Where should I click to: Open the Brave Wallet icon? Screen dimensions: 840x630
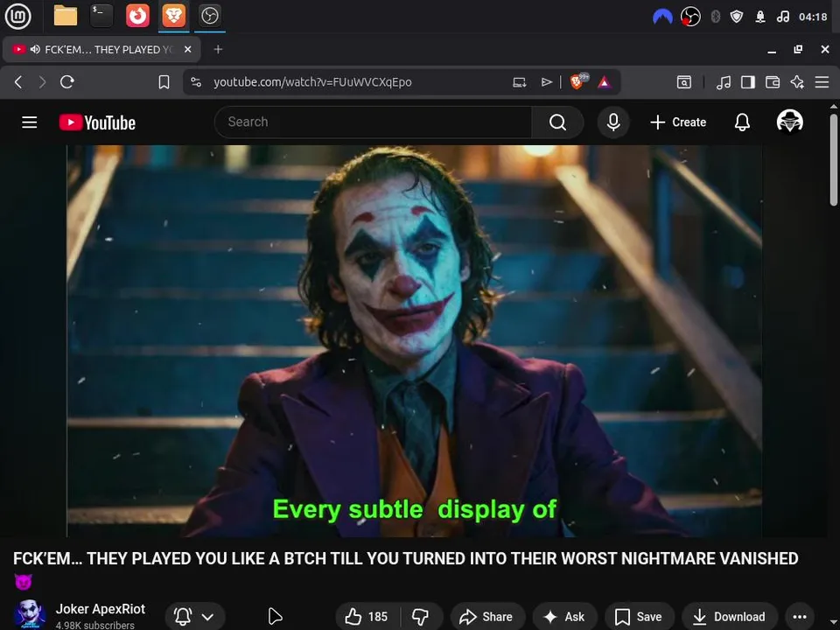(x=773, y=82)
